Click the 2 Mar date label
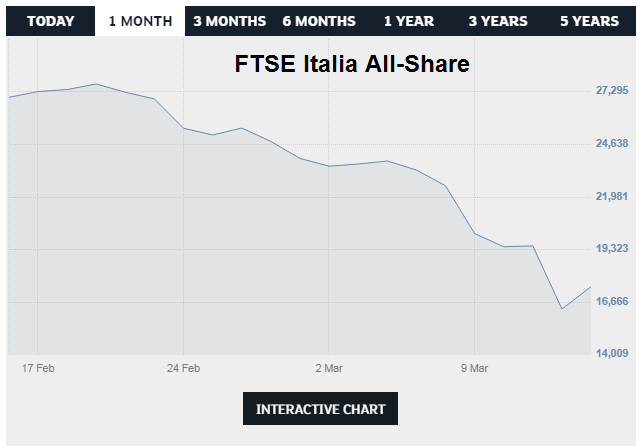Screen dimensions: 643x448 click(329, 368)
